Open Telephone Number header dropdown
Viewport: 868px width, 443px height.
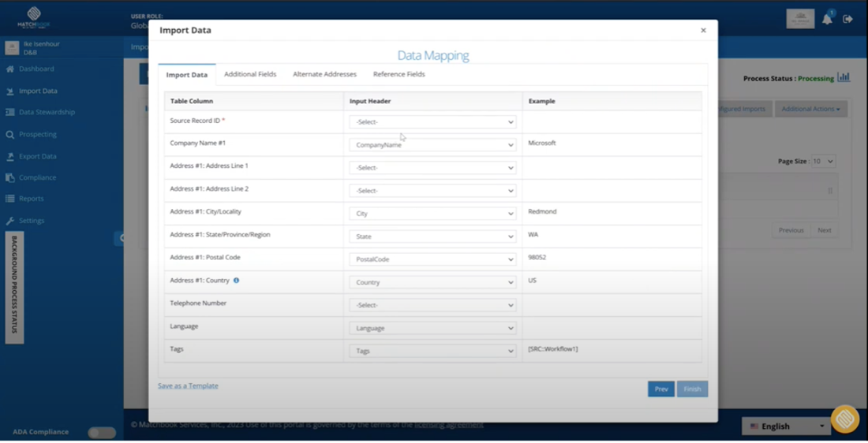pos(433,305)
